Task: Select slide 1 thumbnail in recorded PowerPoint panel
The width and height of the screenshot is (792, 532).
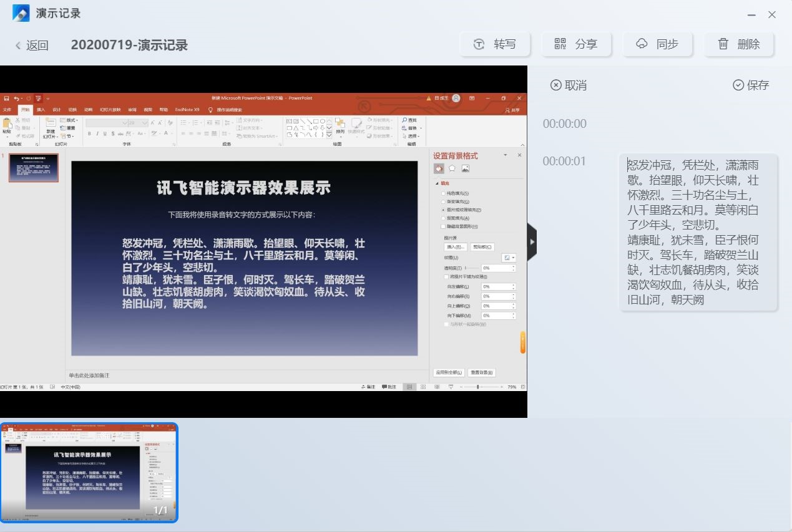Action: 34,168
